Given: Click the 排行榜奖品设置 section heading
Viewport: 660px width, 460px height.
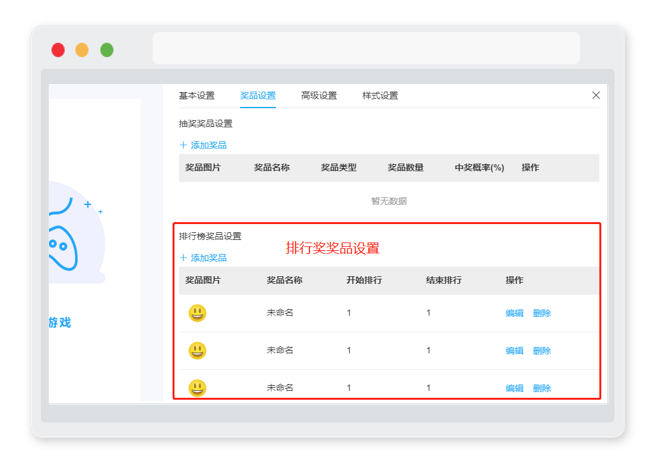Looking at the screenshot, I should coord(210,236).
